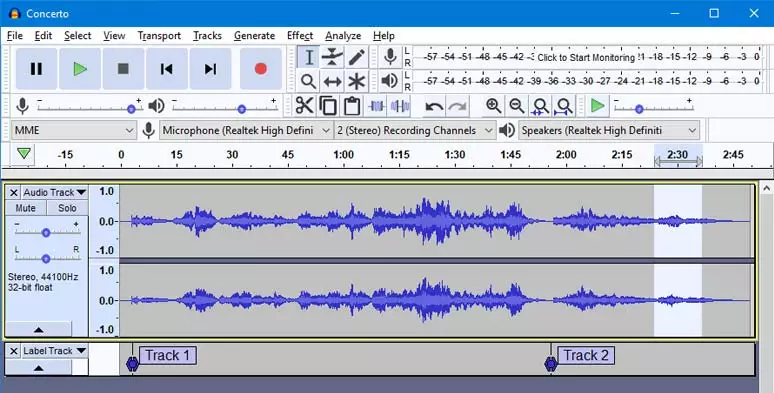This screenshot has height=393, width=774.
Task: Play at speed with small green play button
Action: (x=597, y=106)
